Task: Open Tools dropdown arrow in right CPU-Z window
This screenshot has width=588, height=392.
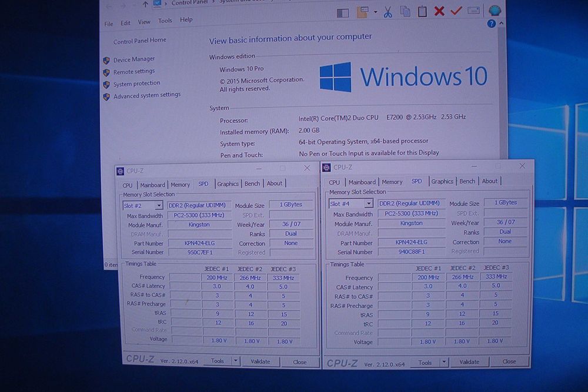Action: pos(444,362)
